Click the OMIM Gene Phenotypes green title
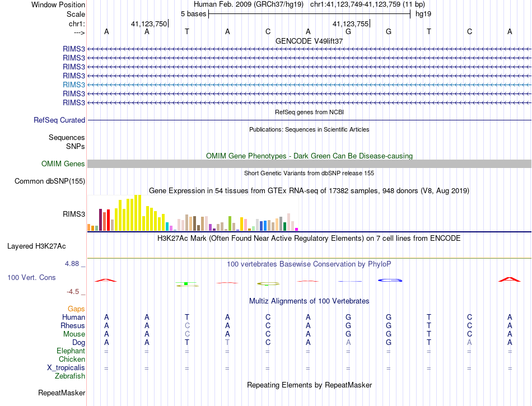 point(310,156)
